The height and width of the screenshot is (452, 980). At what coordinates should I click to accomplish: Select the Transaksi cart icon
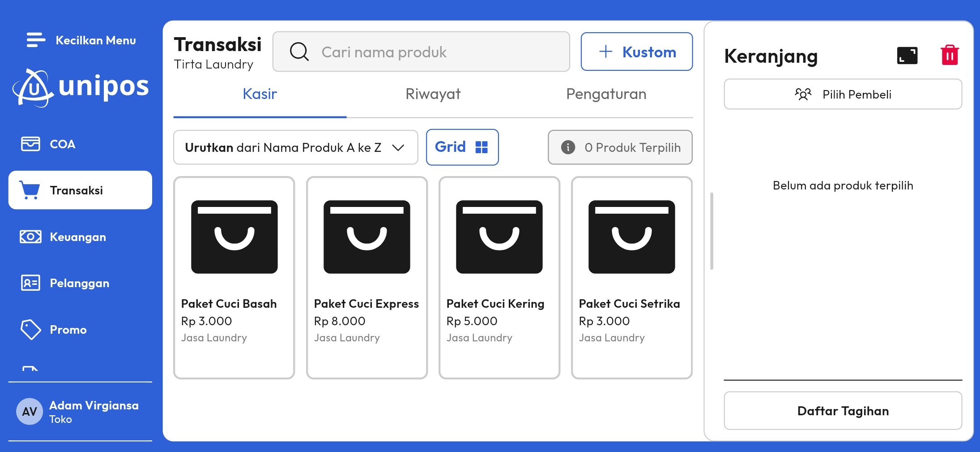[30, 190]
